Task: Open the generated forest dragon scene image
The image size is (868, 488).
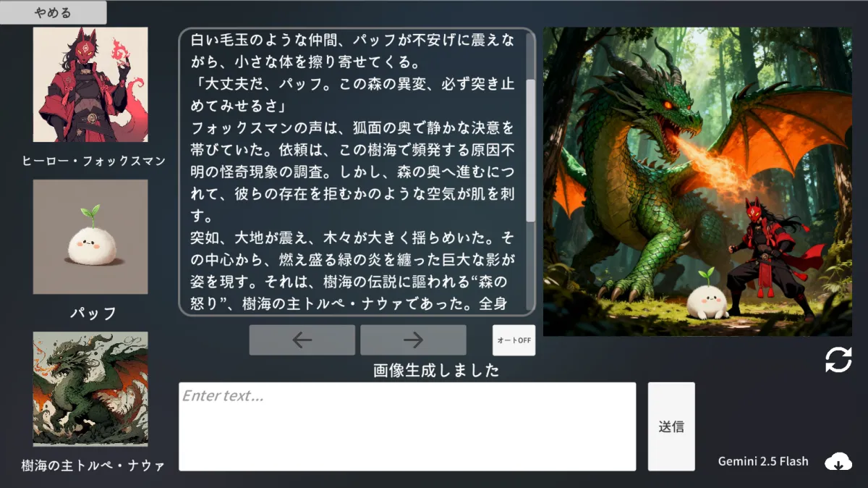Action: point(697,182)
